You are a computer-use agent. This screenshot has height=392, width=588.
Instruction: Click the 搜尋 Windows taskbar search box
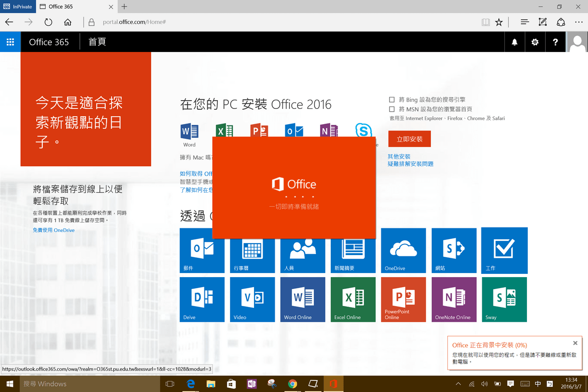(89, 384)
